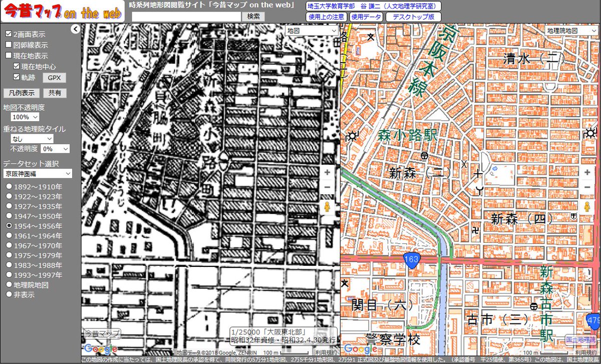Select the 1975～1979年 radio button
Image resolution: width=601 pixels, height=364 pixels.
click(9, 255)
